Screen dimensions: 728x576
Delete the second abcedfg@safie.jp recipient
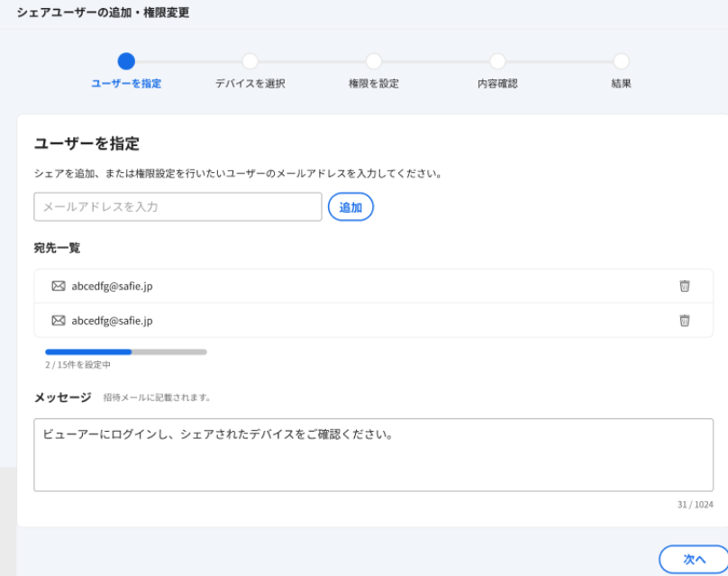point(685,320)
